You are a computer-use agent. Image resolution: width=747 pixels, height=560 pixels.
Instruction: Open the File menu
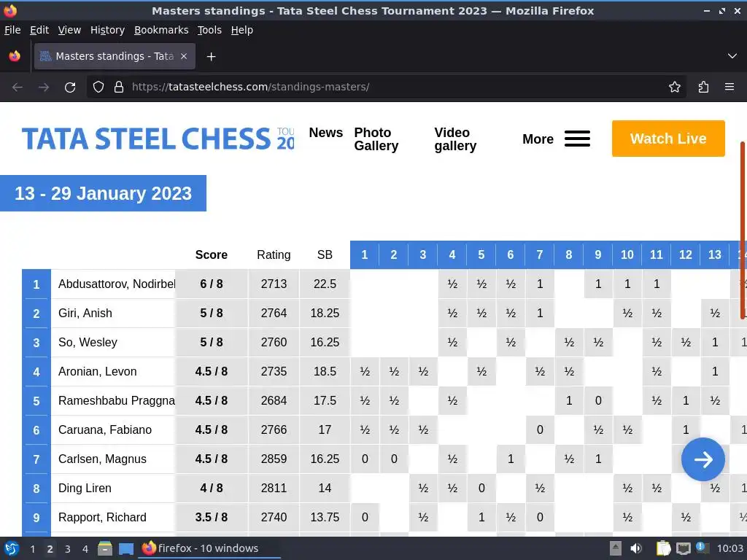pos(12,30)
